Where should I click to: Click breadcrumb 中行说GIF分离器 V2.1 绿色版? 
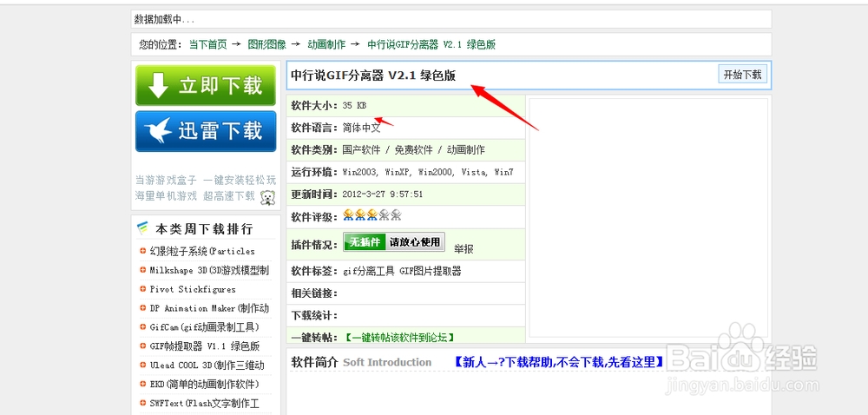click(431, 45)
